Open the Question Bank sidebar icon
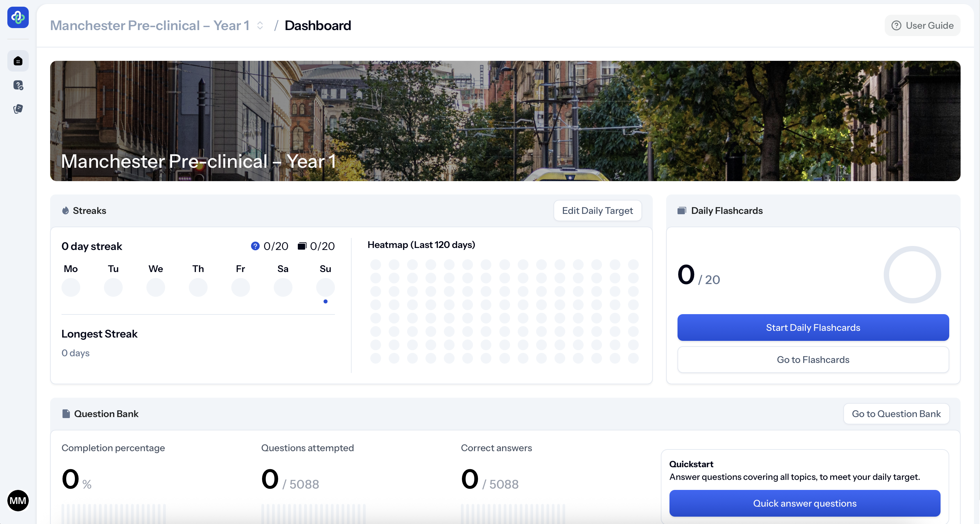This screenshot has width=980, height=524. pos(18,85)
